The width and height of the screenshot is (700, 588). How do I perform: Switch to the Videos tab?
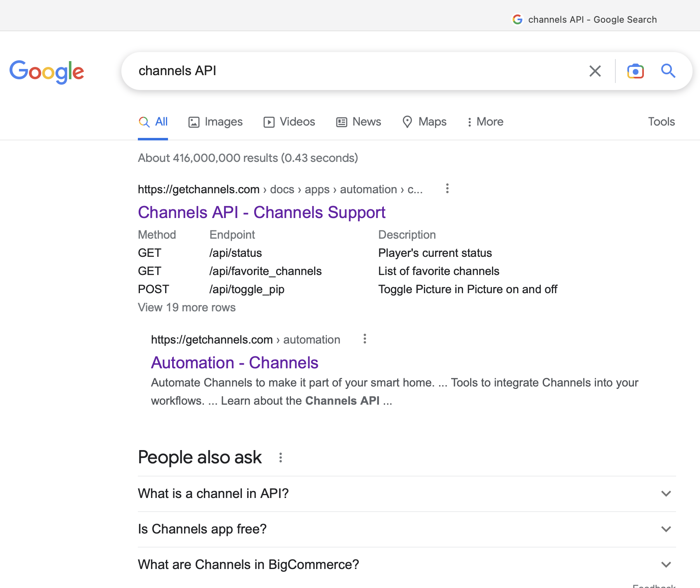(289, 122)
